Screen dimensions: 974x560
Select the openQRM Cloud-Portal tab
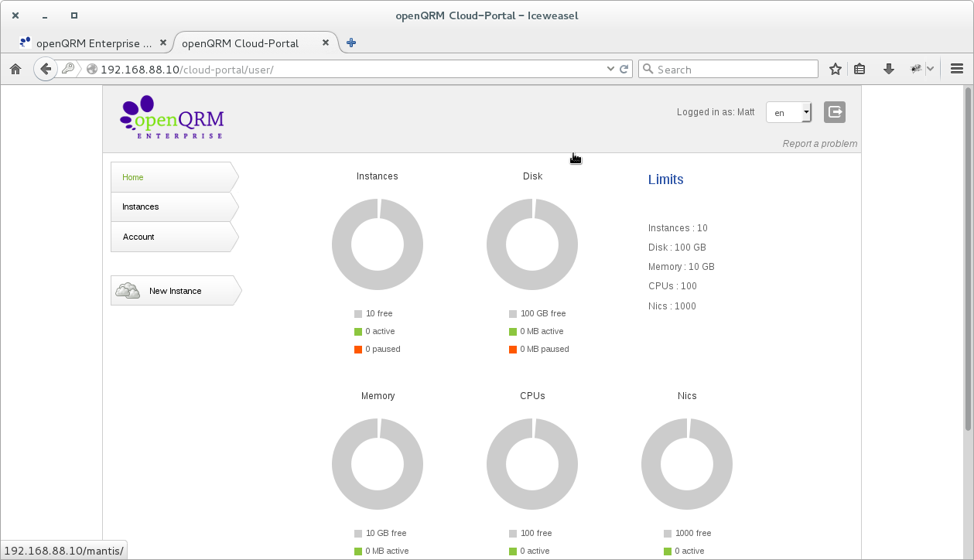point(256,43)
